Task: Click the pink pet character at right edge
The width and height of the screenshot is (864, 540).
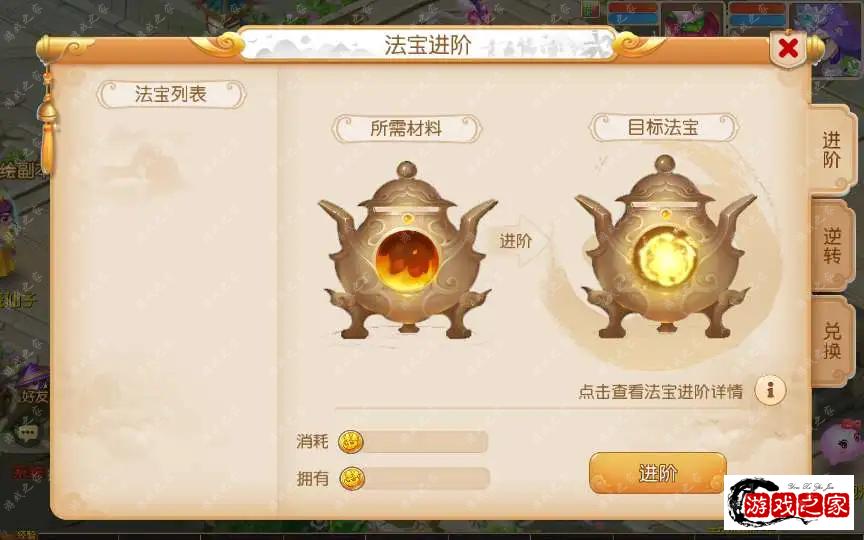Action: tap(842, 444)
